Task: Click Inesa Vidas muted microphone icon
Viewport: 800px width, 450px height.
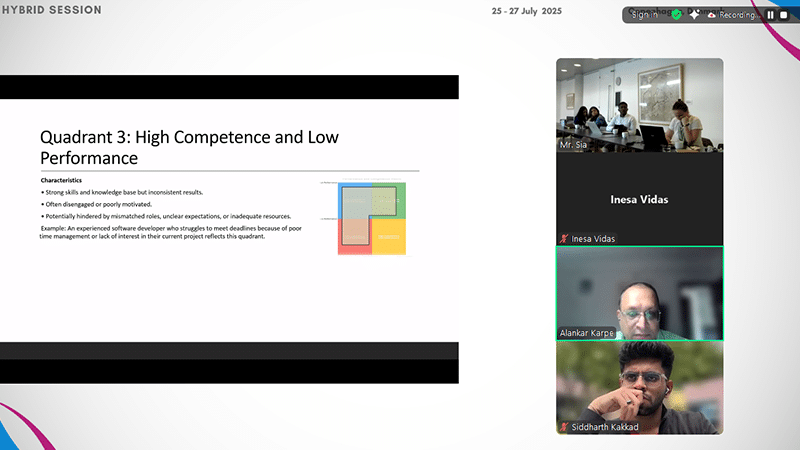Action: [564, 239]
